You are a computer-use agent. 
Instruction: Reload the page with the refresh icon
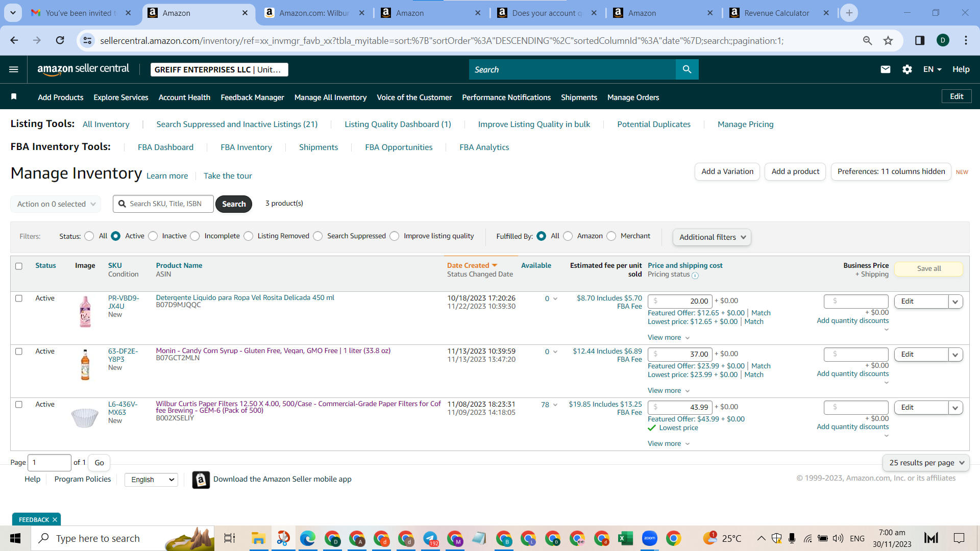(x=60, y=40)
